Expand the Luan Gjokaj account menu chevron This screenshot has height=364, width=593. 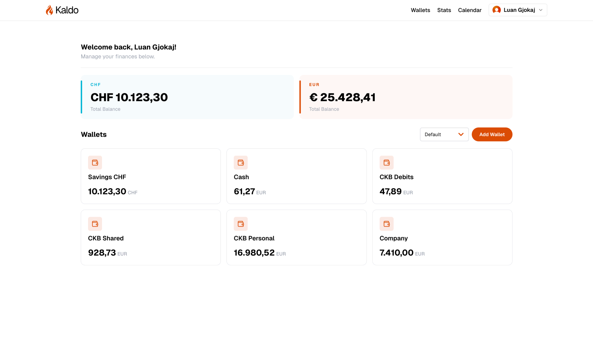(x=541, y=10)
